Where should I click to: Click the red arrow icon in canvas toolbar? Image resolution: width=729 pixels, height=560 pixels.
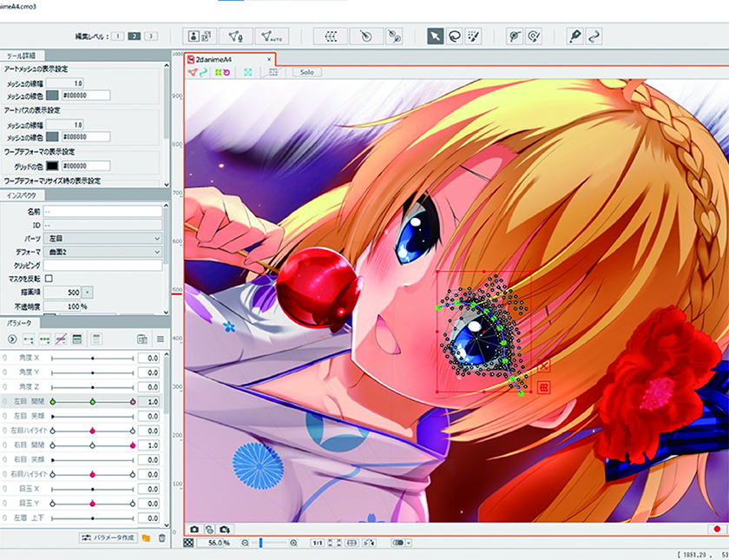[x=193, y=73]
